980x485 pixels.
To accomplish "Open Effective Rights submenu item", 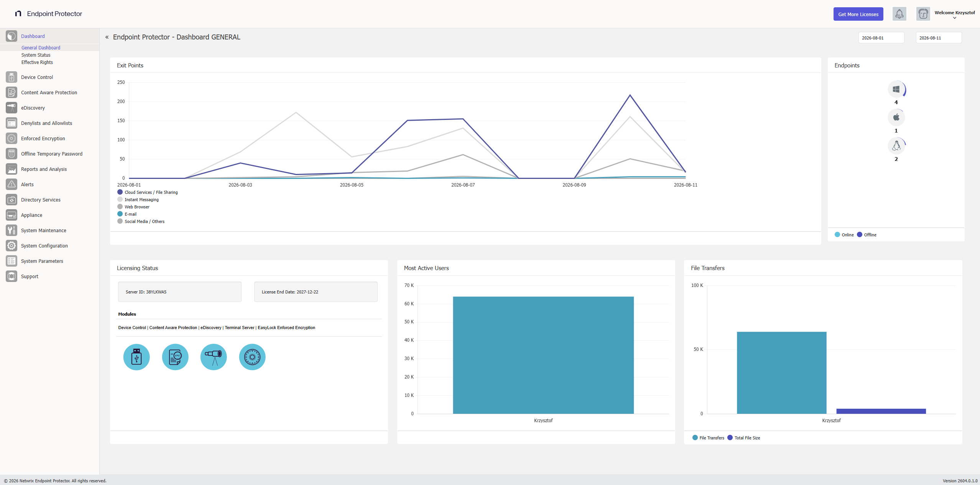I will click(x=37, y=62).
